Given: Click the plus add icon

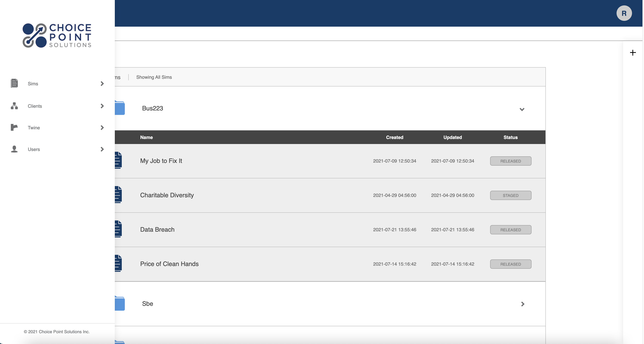Looking at the screenshot, I should tap(633, 53).
